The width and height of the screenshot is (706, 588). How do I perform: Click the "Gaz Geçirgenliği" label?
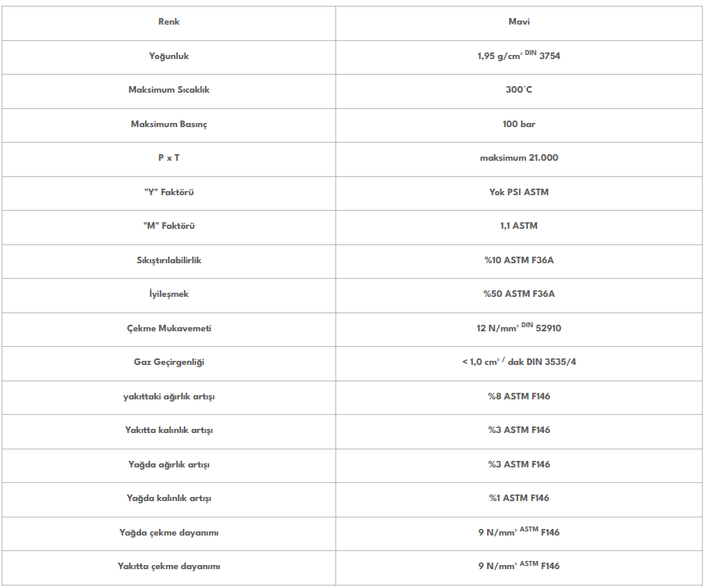(169, 362)
